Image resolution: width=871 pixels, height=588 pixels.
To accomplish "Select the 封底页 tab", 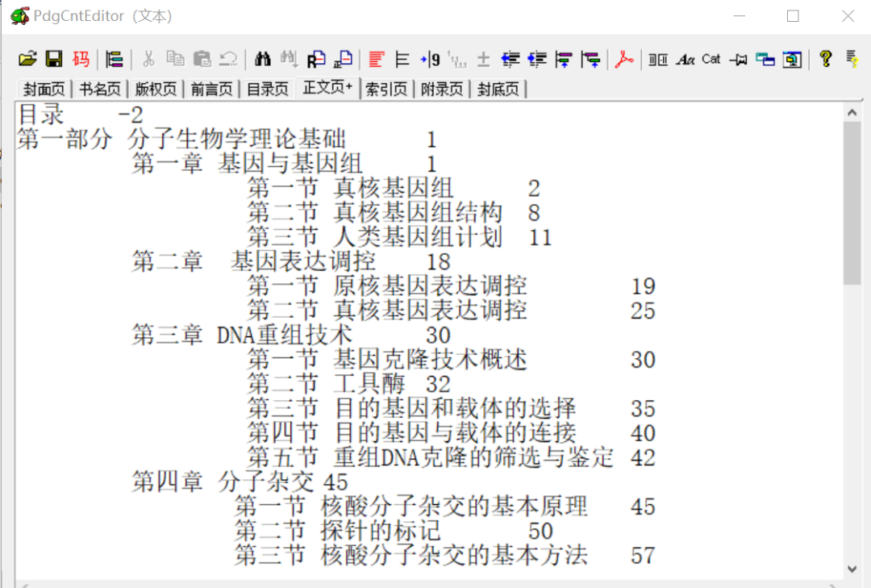I will tap(498, 89).
